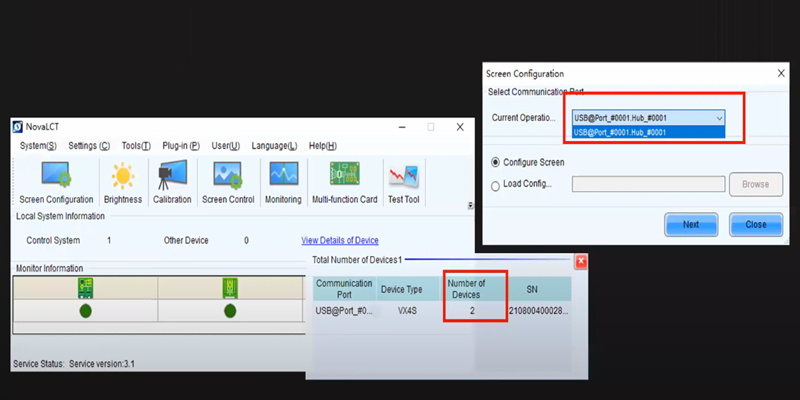Select the Load Config radio button

(496, 184)
